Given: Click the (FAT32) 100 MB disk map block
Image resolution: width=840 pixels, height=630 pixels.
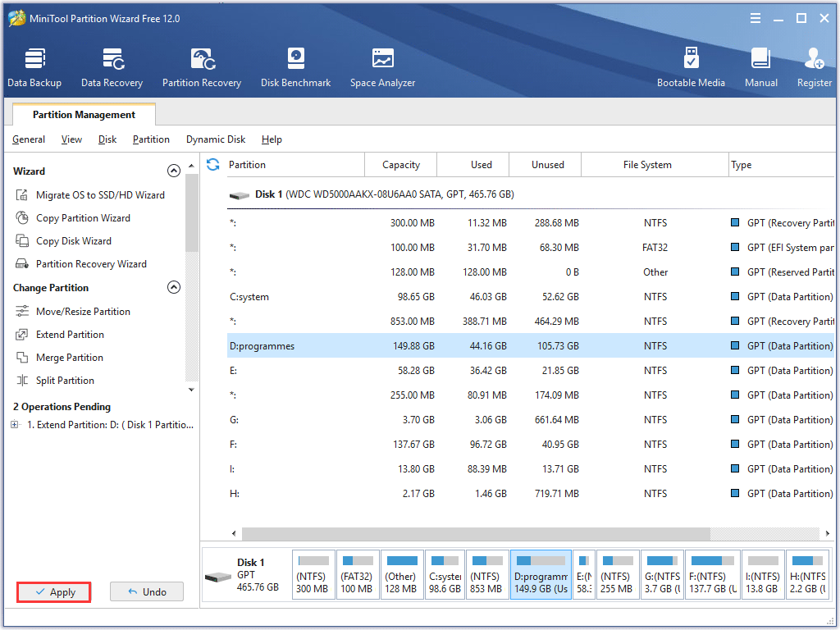Looking at the screenshot, I should click(358, 575).
